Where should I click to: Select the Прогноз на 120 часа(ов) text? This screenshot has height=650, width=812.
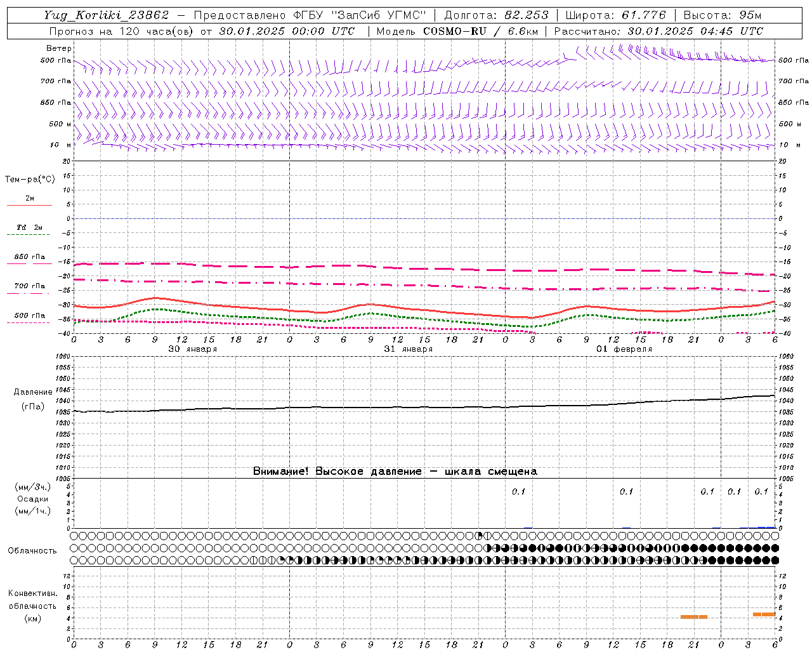tap(122, 31)
